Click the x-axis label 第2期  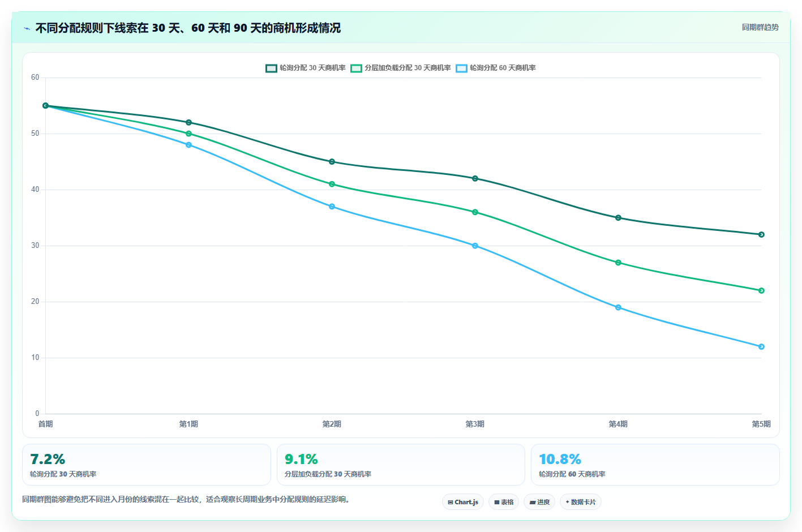click(332, 424)
